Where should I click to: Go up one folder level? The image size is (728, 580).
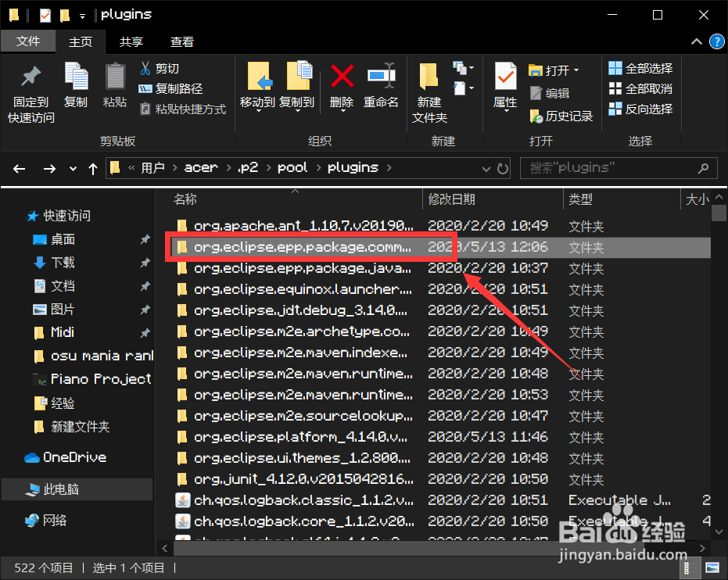pyautogui.click(x=93, y=169)
